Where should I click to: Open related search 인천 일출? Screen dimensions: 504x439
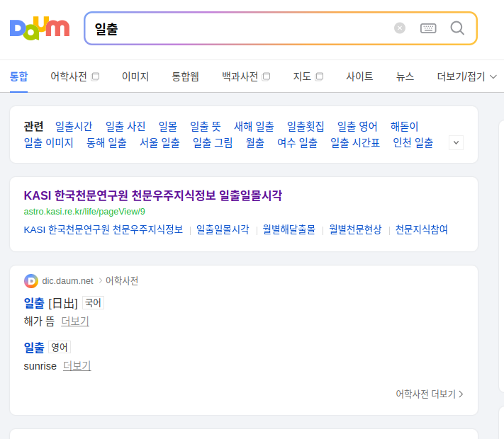point(413,142)
